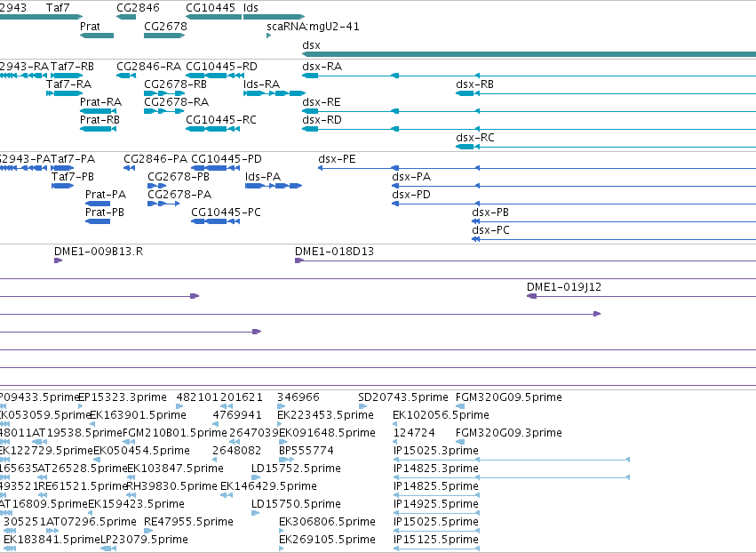The width and height of the screenshot is (756, 553).
Task: Click the Prat gene label
Action: [90, 26]
